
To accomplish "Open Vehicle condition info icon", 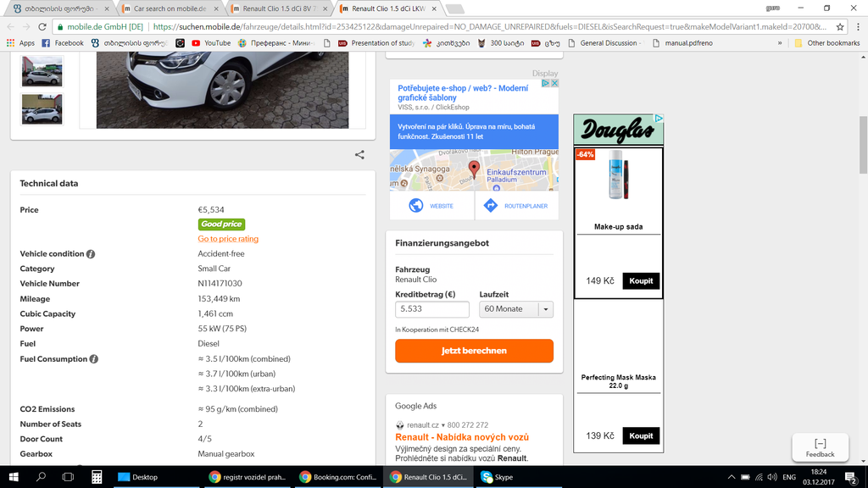I will (x=91, y=254).
